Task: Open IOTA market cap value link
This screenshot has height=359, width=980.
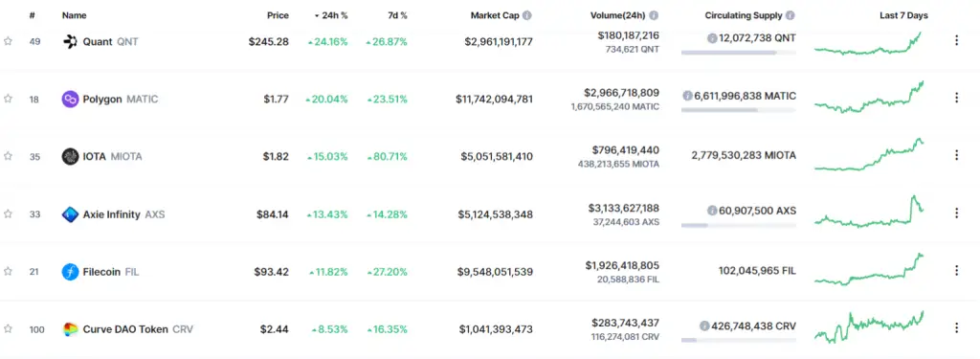Action: (x=497, y=156)
